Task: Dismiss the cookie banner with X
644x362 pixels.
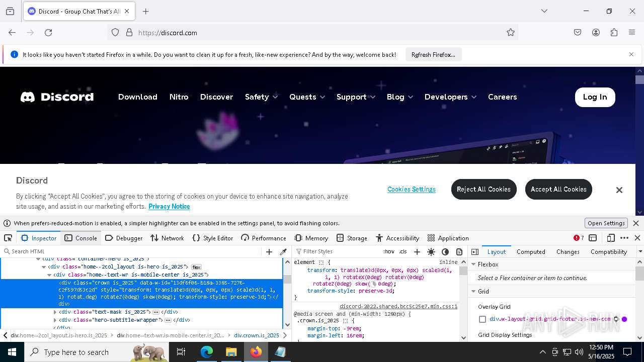Action: click(619, 190)
